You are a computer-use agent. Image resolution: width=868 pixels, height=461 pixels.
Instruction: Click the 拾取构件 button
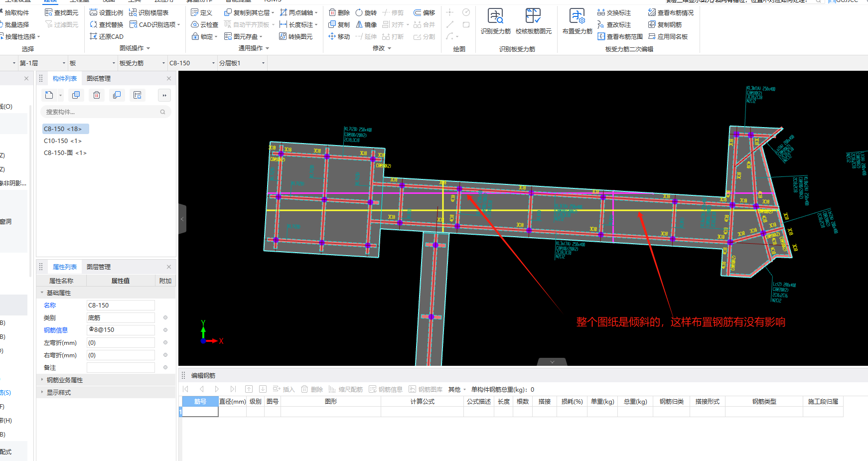[x=14, y=12]
